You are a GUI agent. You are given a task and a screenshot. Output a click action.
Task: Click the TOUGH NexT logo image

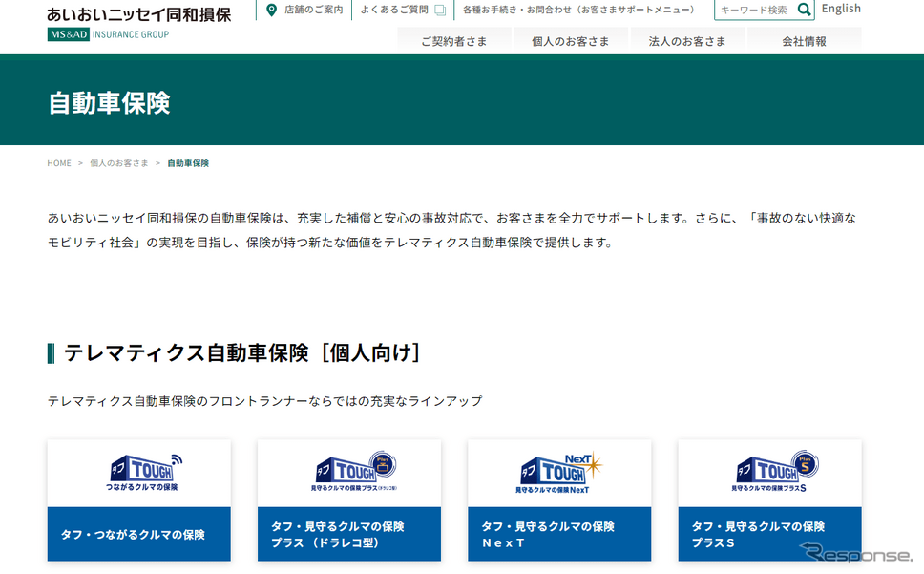click(559, 473)
